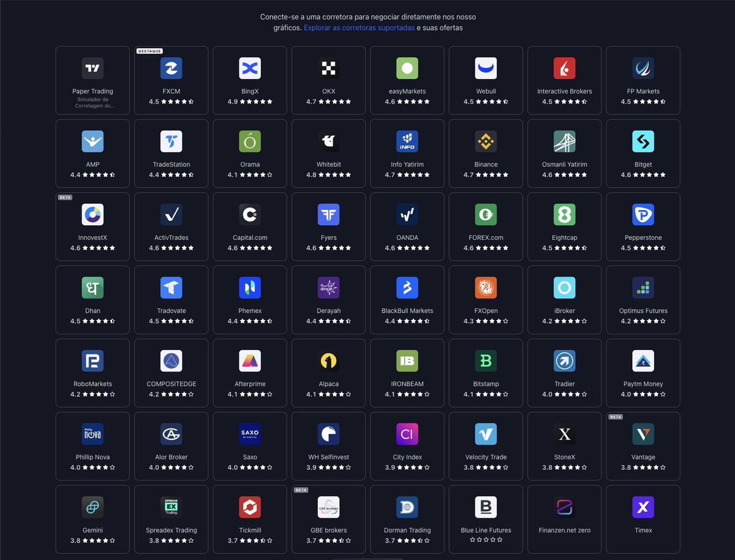Pick the Interactive Brokers red logo
735x560 pixels.
565,69
